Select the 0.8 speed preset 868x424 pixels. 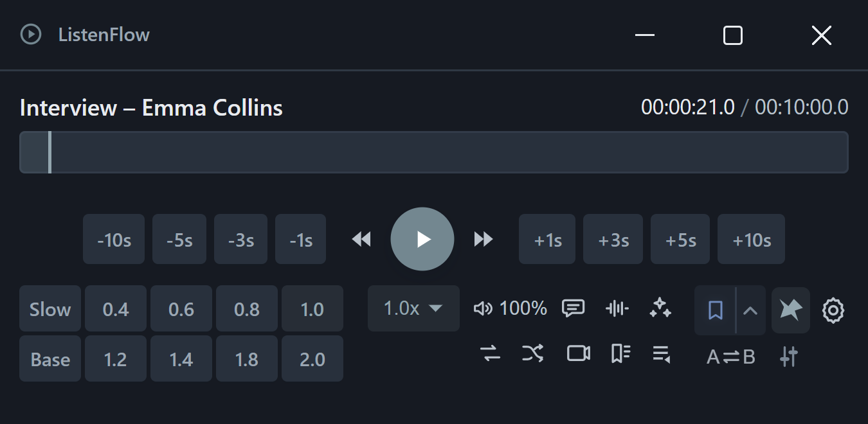pos(247,308)
